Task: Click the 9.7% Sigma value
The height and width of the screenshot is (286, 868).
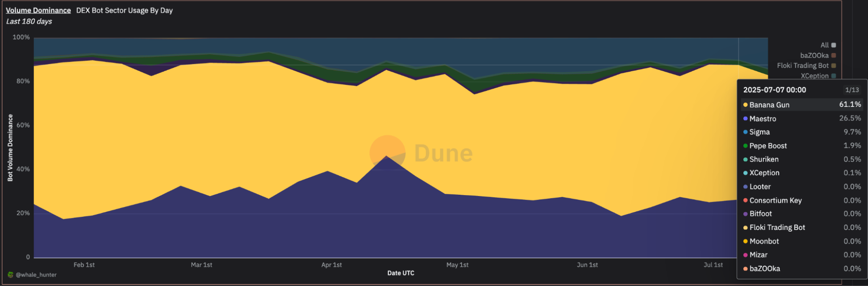Action: (x=852, y=132)
